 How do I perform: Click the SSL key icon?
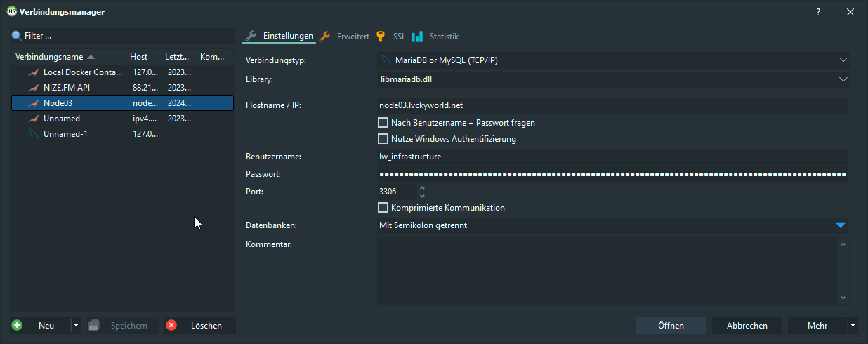(x=381, y=37)
